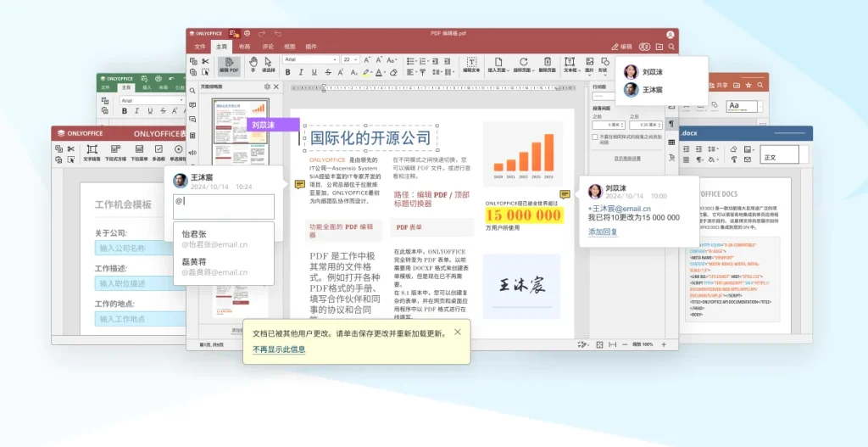
Task: Switch to the 评论 tab in PDF editor
Action: click(268, 47)
